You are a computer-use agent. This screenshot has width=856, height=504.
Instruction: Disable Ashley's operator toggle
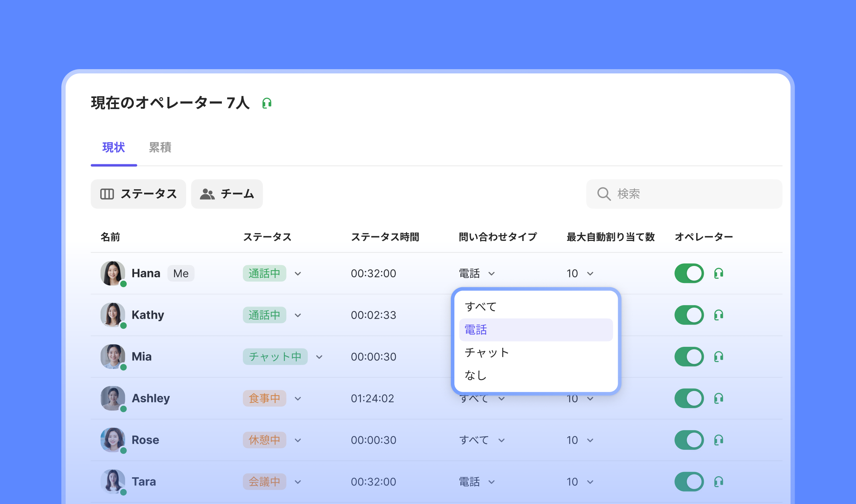click(x=689, y=398)
